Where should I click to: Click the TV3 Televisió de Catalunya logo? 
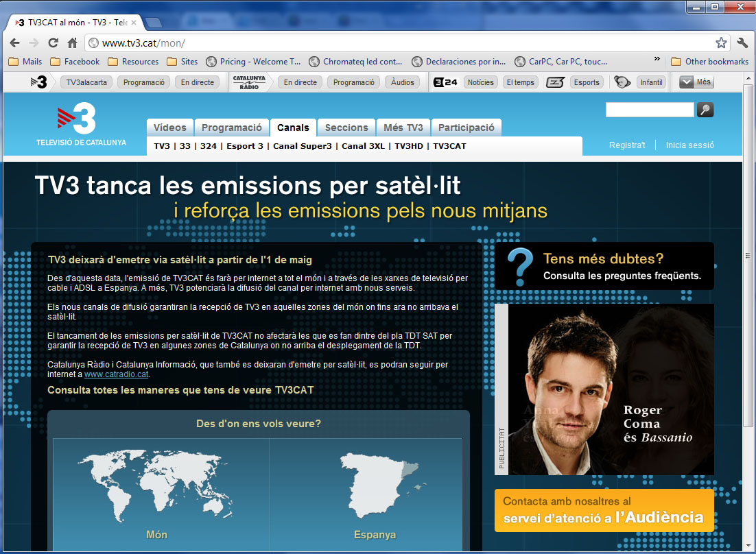coord(81,126)
